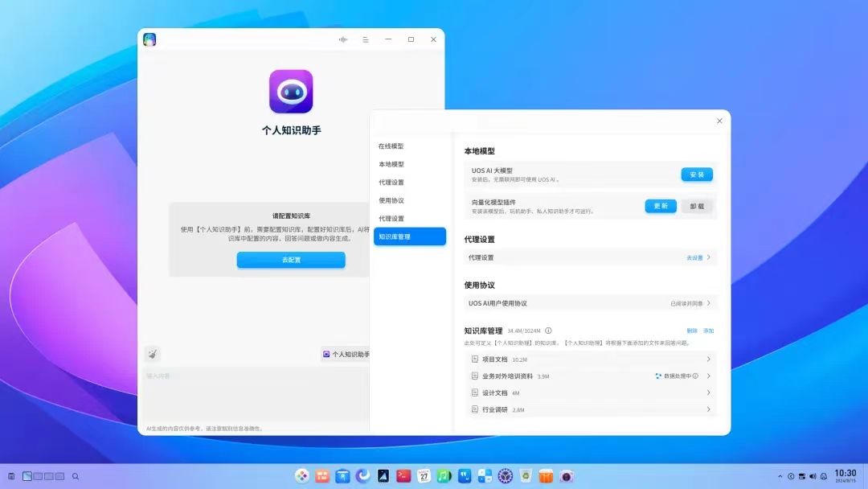Open the hamburger menu in the assistant window

click(366, 39)
